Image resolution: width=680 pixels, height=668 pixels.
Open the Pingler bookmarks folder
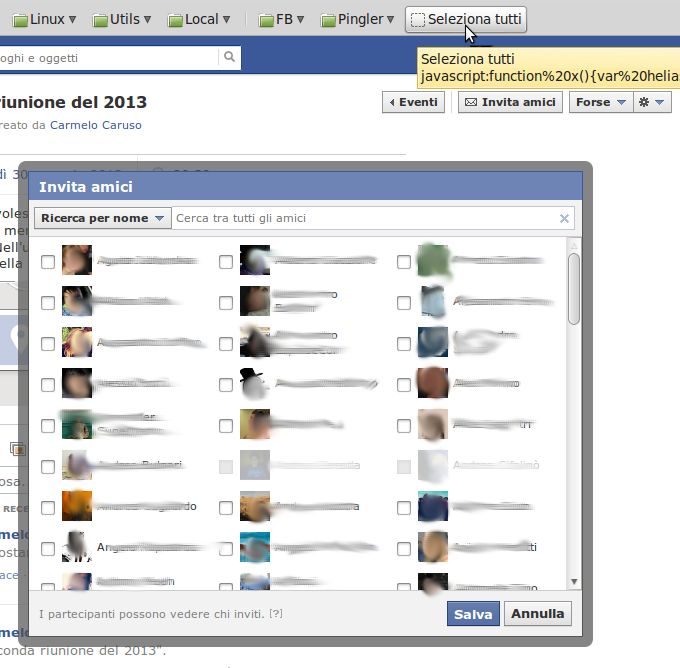pos(357,20)
